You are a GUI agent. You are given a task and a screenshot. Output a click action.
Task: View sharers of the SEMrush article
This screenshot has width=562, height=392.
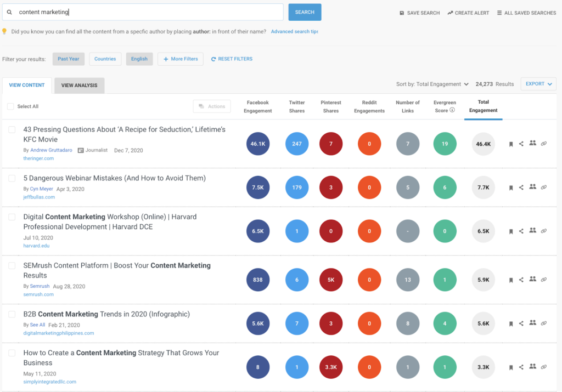click(x=533, y=280)
